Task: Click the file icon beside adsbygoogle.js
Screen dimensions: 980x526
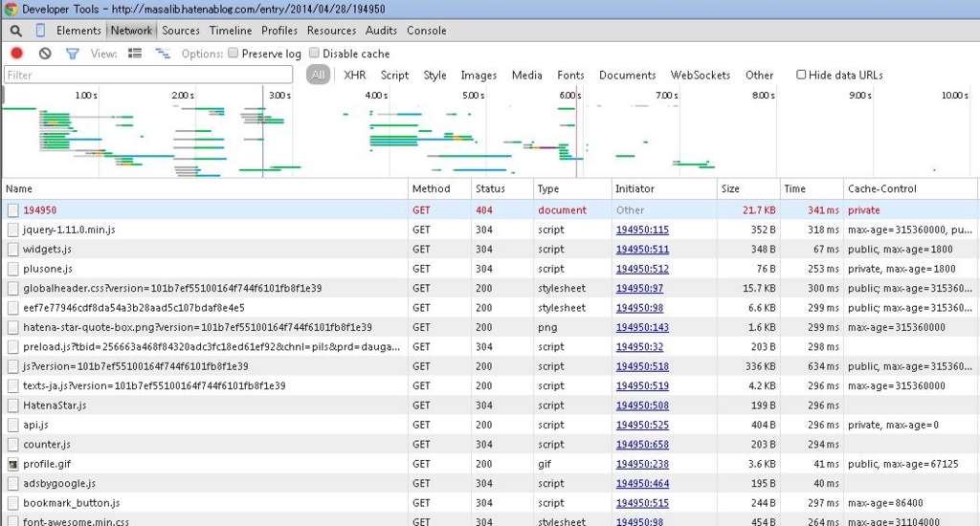Action: click(13, 484)
